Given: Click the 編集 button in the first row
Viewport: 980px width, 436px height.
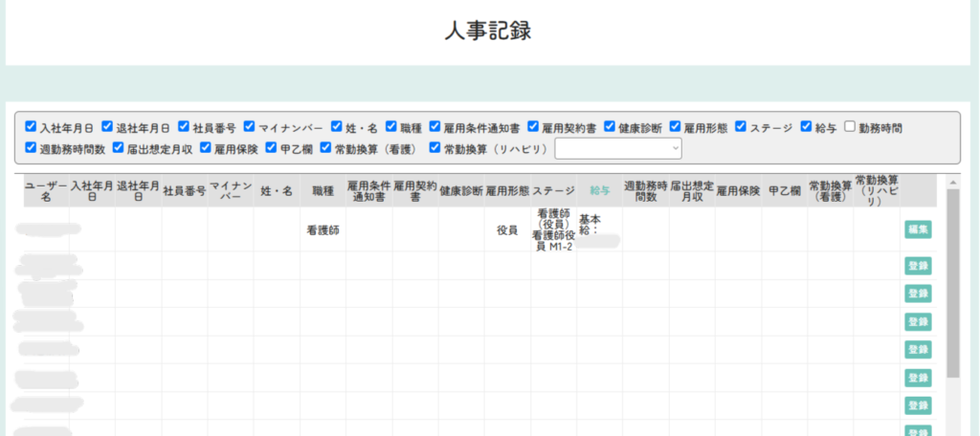Looking at the screenshot, I should 918,229.
